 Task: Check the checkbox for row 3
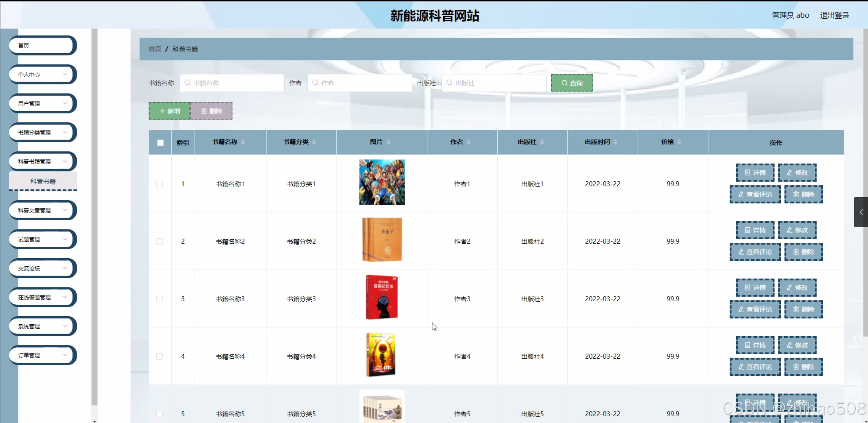pos(159,299)
